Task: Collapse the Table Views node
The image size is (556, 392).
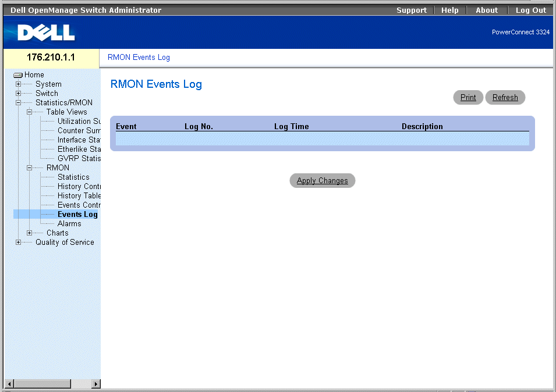Action: coord(30,112)
